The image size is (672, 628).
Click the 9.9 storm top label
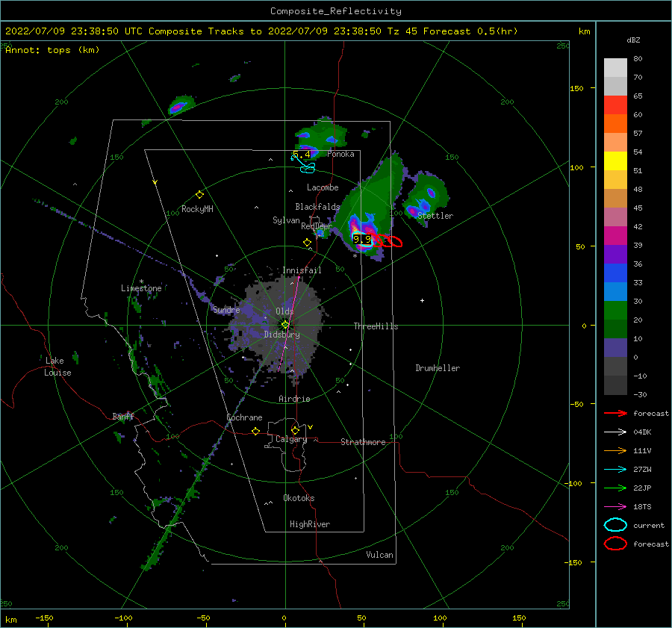[x=361, y=239]
